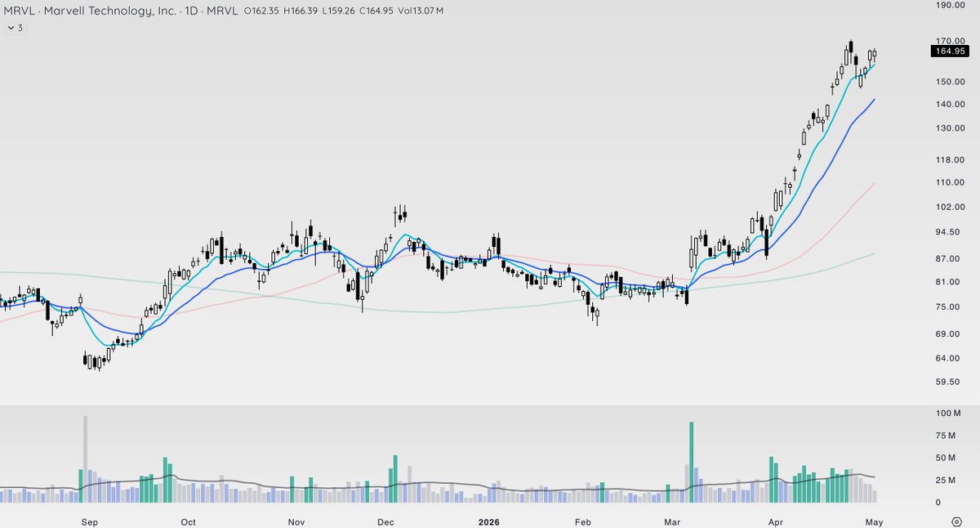Viewport: 980px width, 528px height.
Task: Click the 59.50 price axis label
Action: point(948,382)
